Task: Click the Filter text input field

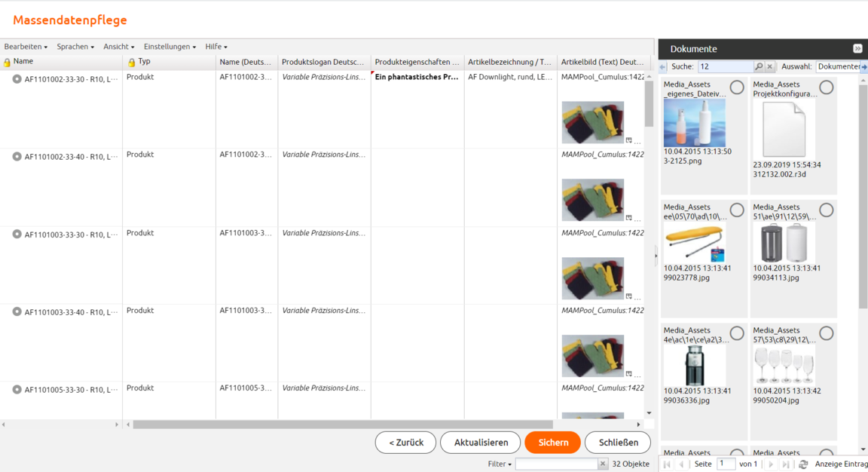Action: (x=556, y=464)
